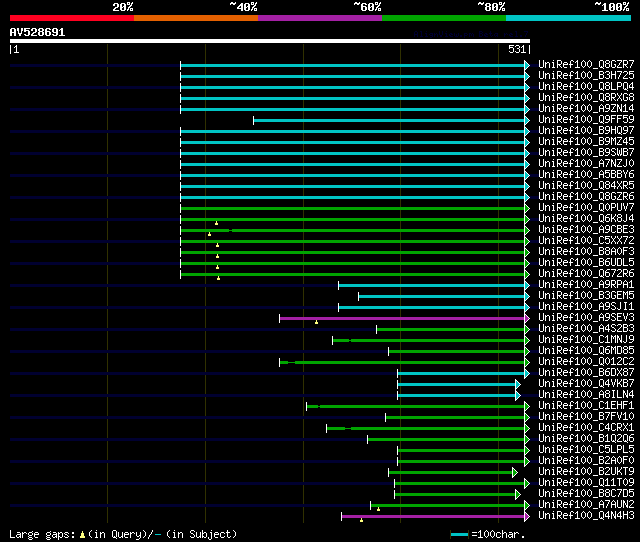Viewport: 640px width, 542px height.
Task: Open the UniRef100_Q4VKB7 entry
Action: (x=586, y=384)
